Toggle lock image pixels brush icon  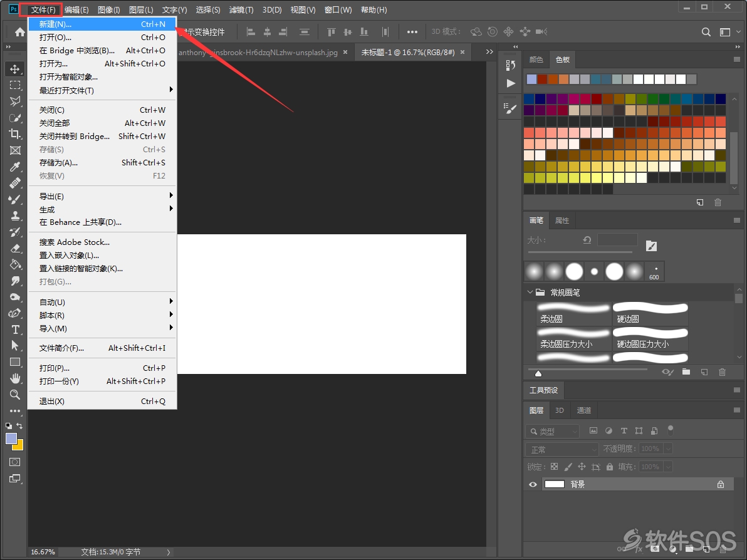(x=568, y=467)
